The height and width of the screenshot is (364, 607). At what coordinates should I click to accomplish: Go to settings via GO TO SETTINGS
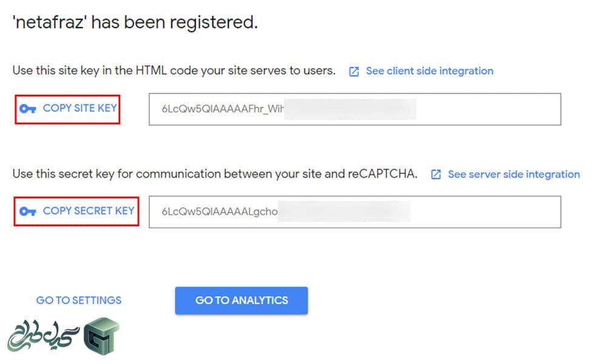click(78, 300)
